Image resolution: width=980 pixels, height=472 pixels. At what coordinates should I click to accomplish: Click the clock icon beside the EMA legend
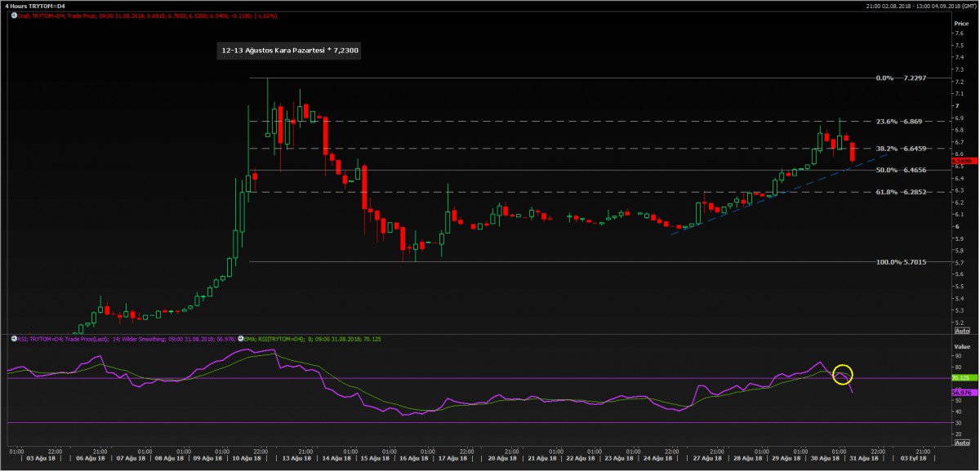pyautogui.click(x=241, y=338)
